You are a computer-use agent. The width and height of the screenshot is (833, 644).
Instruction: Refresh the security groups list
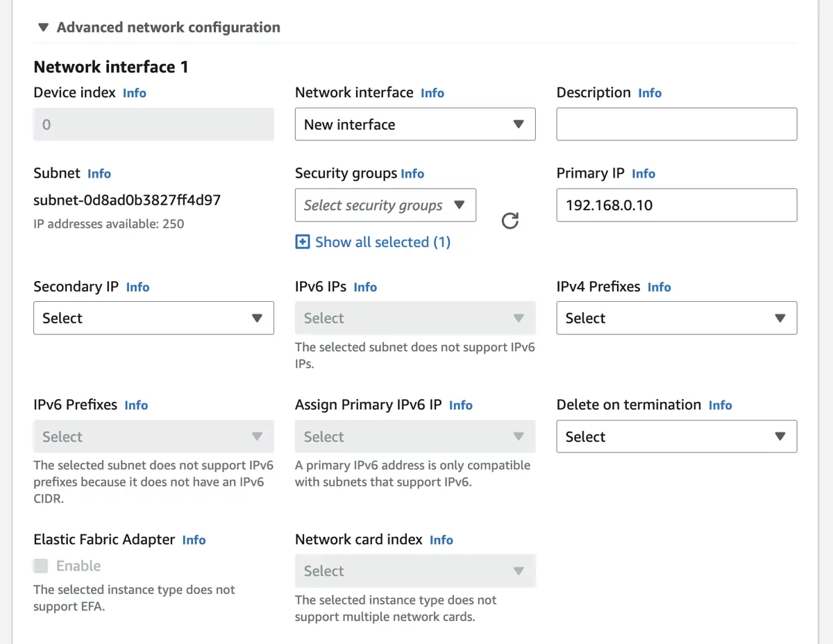510,221
